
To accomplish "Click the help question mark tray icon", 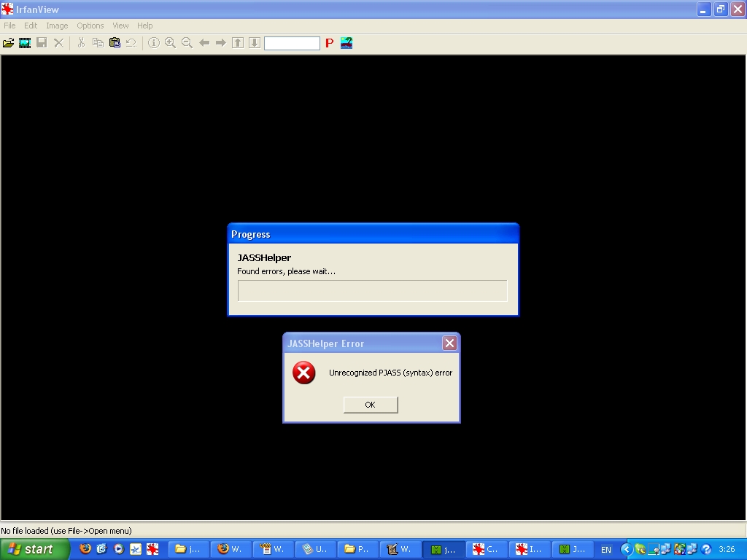I will tap(705, 550).
